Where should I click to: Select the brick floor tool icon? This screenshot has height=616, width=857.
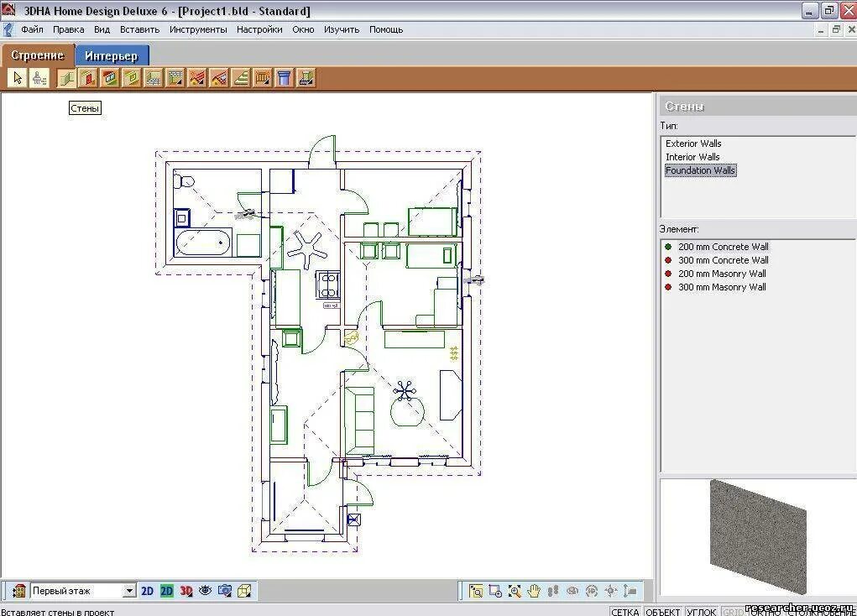coord(154,78)
